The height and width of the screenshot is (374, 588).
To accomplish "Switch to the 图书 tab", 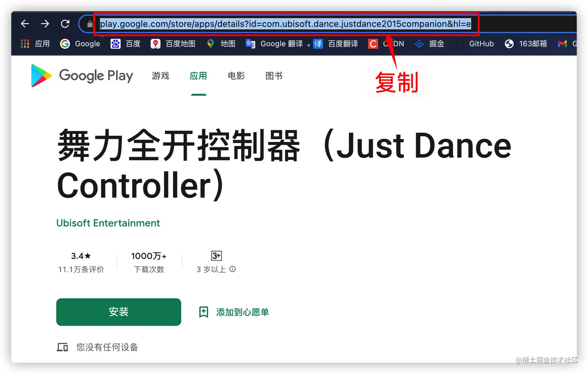I will 274,76.
